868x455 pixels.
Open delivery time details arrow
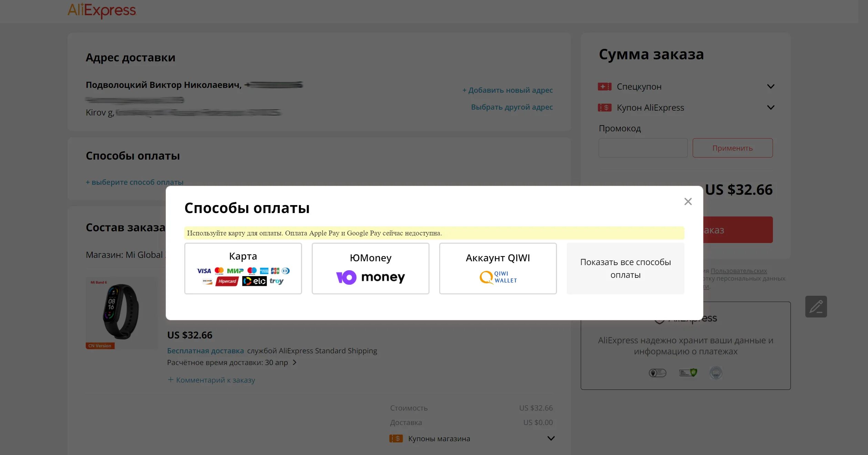click(x=294, y=362)
